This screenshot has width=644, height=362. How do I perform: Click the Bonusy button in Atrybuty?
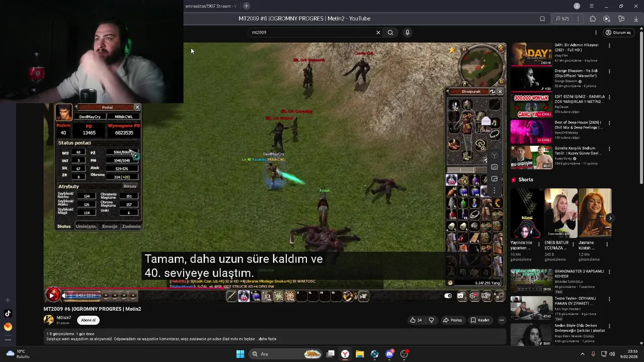tap(130, 187)
